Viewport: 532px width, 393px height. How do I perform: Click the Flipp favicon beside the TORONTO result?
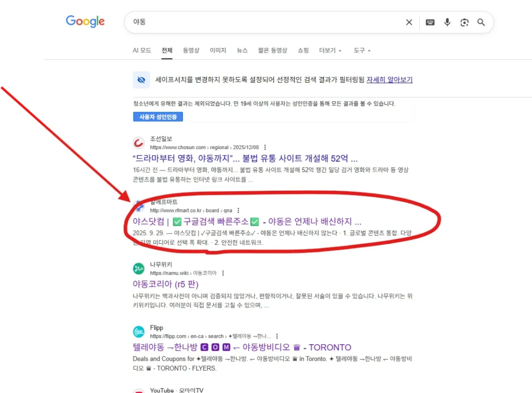pos(138,331)
